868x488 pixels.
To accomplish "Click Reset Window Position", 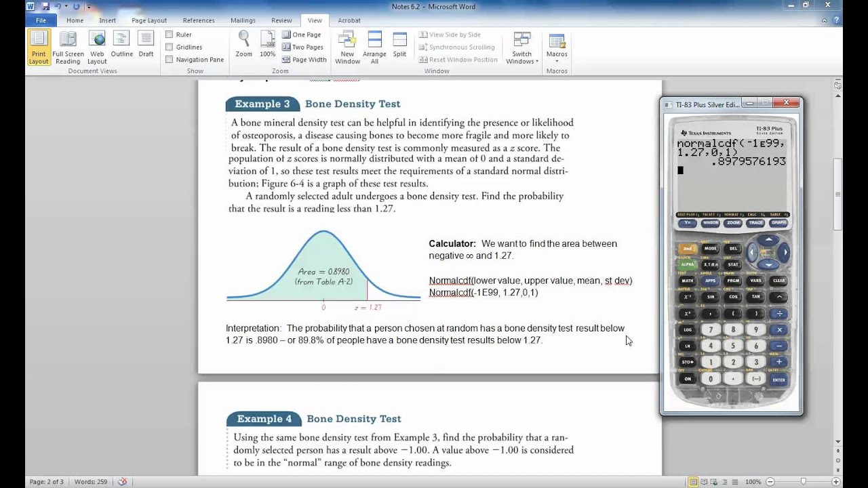I will click(458, 60).
